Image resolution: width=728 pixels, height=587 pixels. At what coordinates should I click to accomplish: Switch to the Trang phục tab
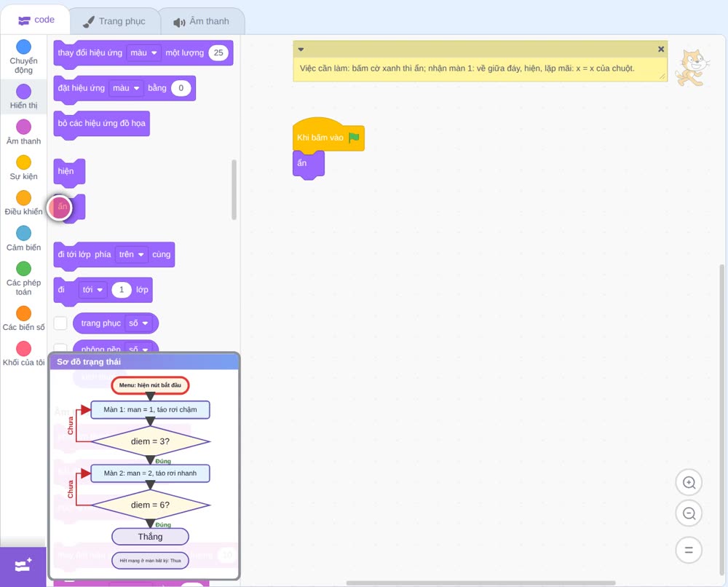[x=114, y=21]
